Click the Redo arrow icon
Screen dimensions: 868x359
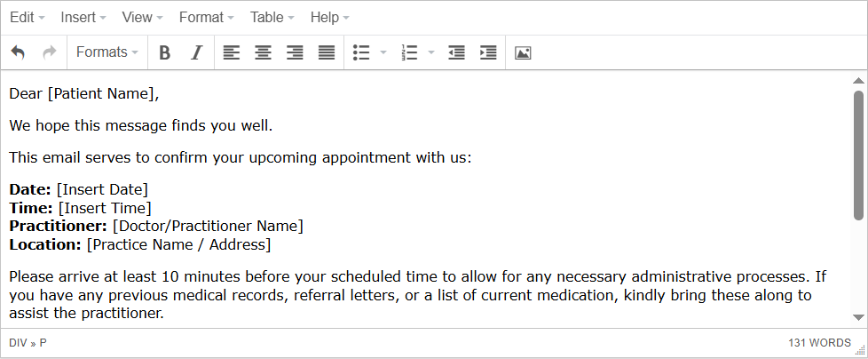click(50, 52)
